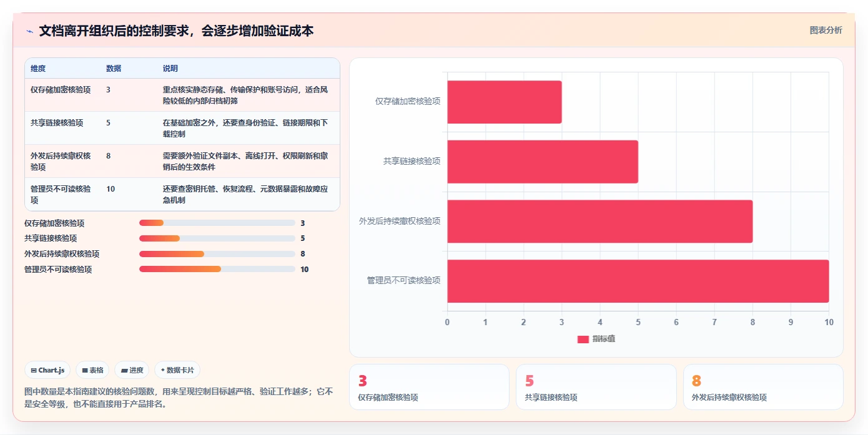
Task: Click table value 10 for 管理员不可读
Action: click(x=111, y=188)
